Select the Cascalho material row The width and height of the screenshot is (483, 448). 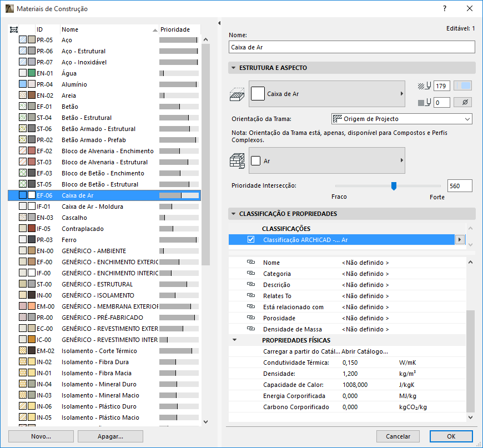point(104,218)
